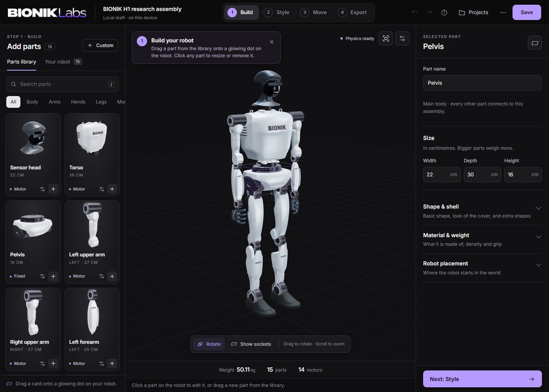The height and width of the screenshot is (392, 549).
Task: Click the fit-to-view frame icon
Action: point(386,38)
